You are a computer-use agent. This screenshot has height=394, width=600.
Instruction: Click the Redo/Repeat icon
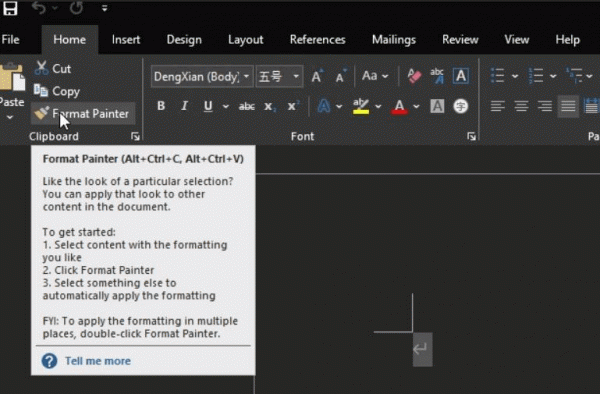click(x=76, y=8)
